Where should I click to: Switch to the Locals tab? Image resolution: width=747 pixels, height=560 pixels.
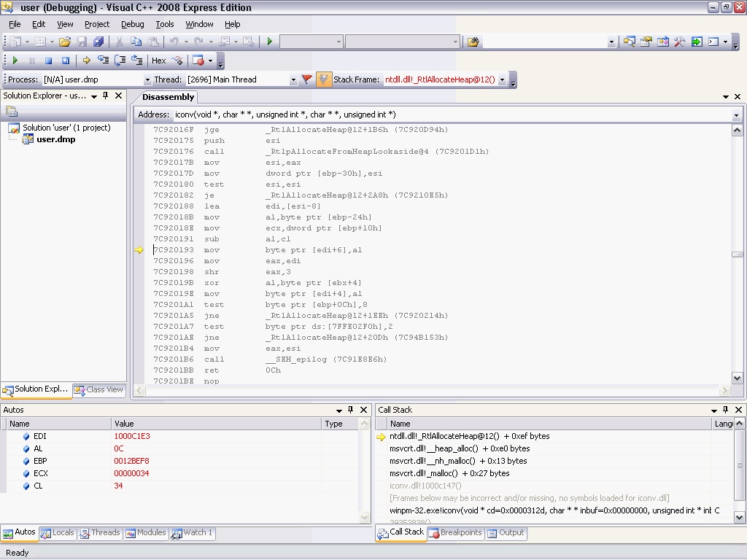pyautogui.click(x=58, y=533)
